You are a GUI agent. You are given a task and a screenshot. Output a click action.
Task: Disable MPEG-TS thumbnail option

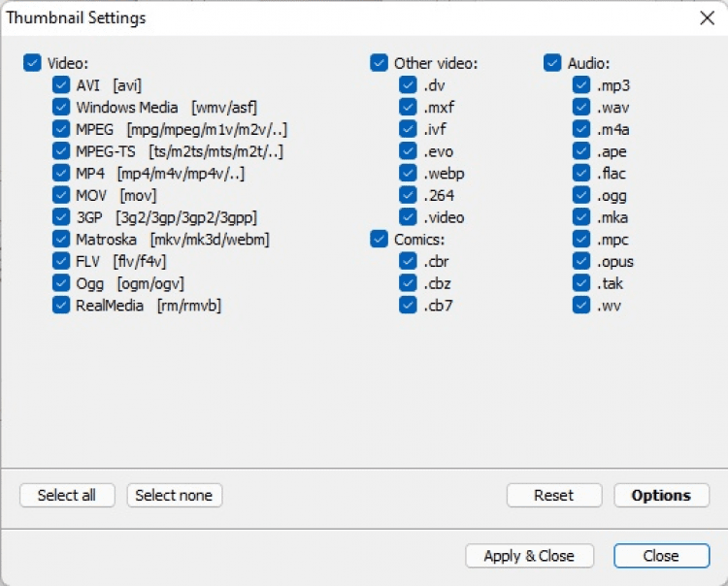pyautogui.click(x=61, y=151)
